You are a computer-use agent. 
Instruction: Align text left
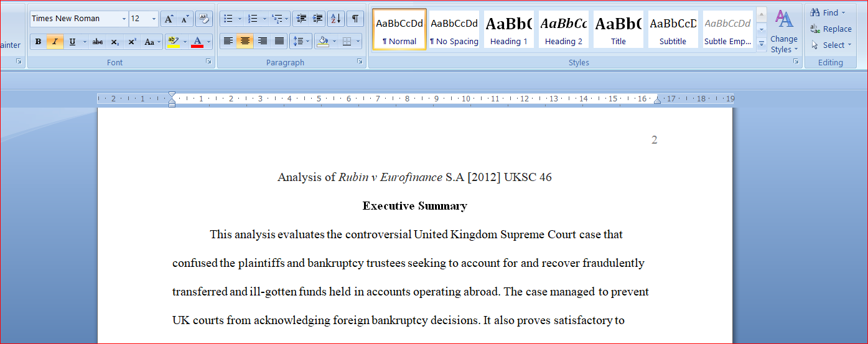[x=228, y=41]
